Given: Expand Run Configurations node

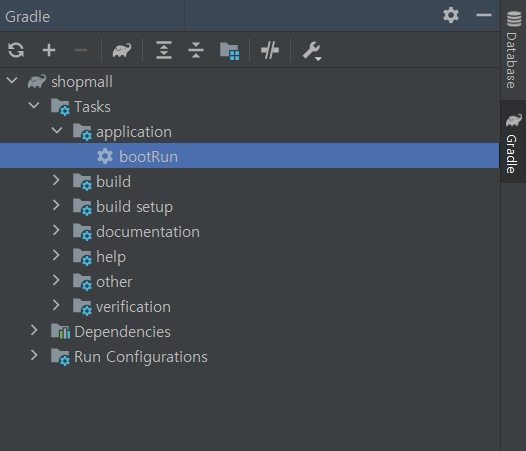Looking at the screenshot, I should click(34, 355).
